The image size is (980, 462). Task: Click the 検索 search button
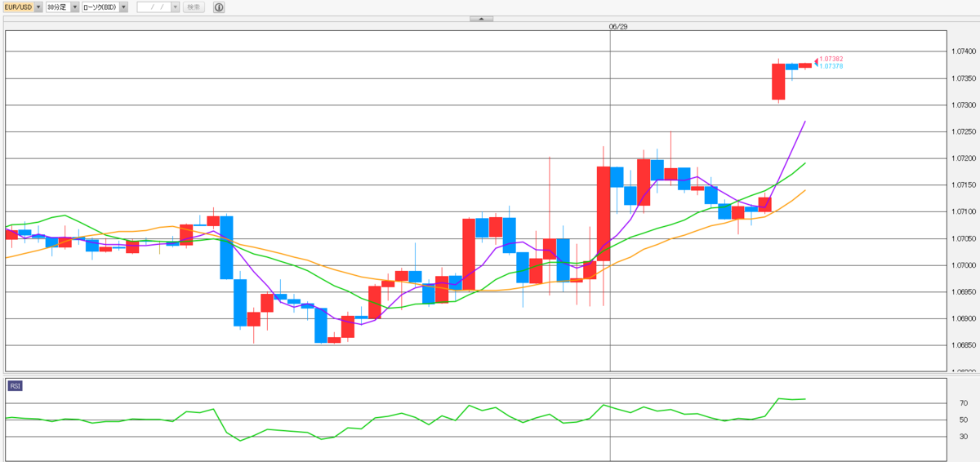[x=194, y=7]
